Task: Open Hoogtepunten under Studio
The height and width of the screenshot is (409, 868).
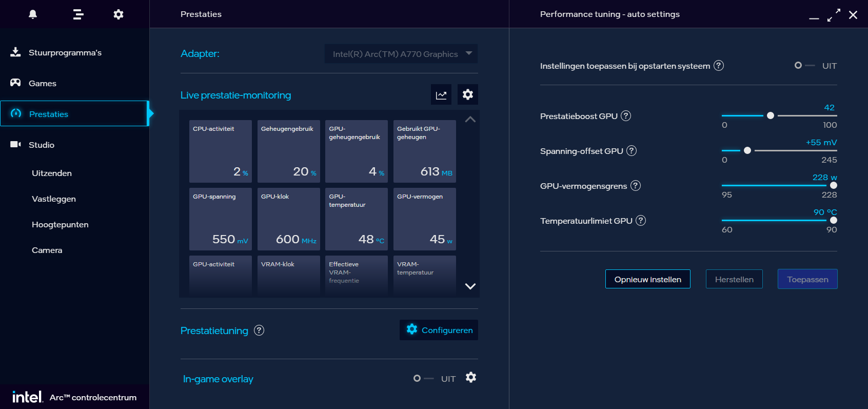Action: (x=60, y=225)
